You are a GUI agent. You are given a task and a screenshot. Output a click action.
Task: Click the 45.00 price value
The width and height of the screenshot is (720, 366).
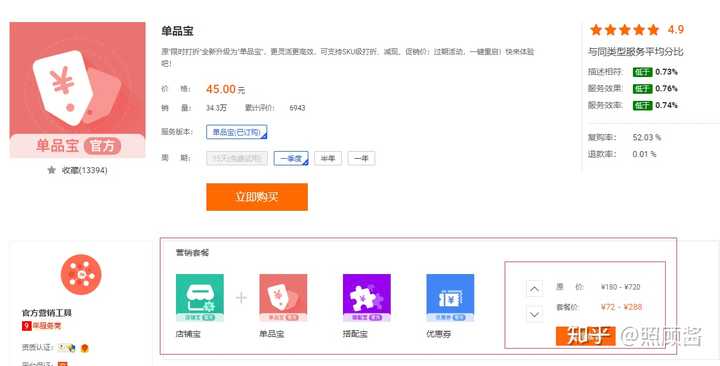click(221, 89)
